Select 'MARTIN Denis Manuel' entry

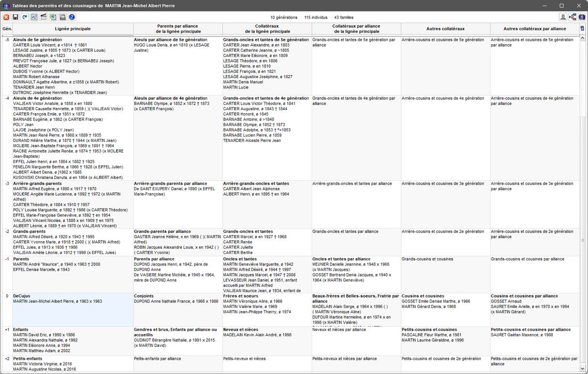pyautogui.click(x=243, y=82)
